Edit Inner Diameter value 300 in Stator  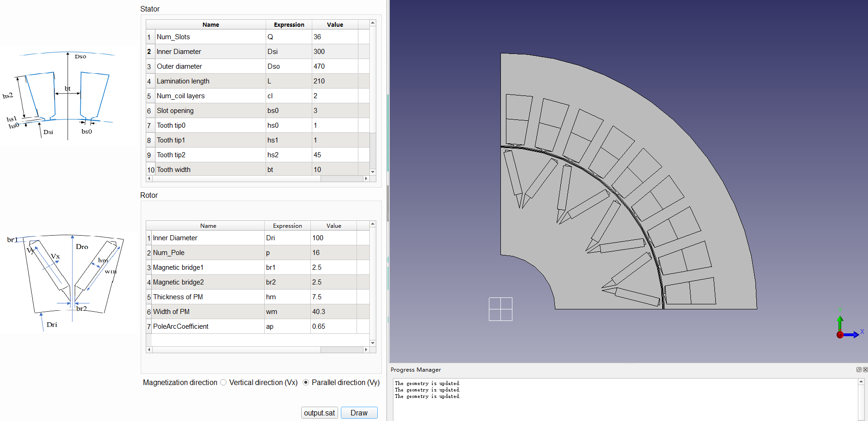(x=335, y=52)
